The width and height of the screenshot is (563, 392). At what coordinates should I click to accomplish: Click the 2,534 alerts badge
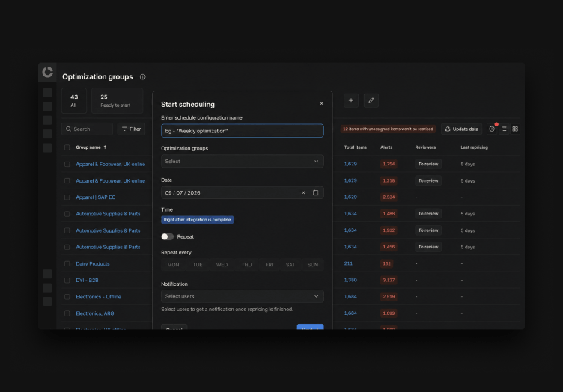[389, 197]
